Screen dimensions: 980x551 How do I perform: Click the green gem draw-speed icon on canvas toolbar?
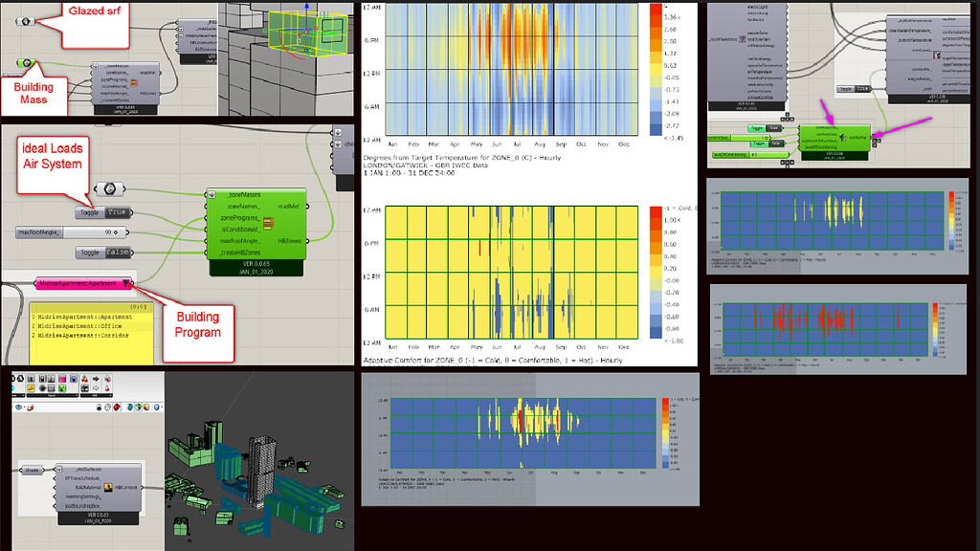click(x=137, y=408)
